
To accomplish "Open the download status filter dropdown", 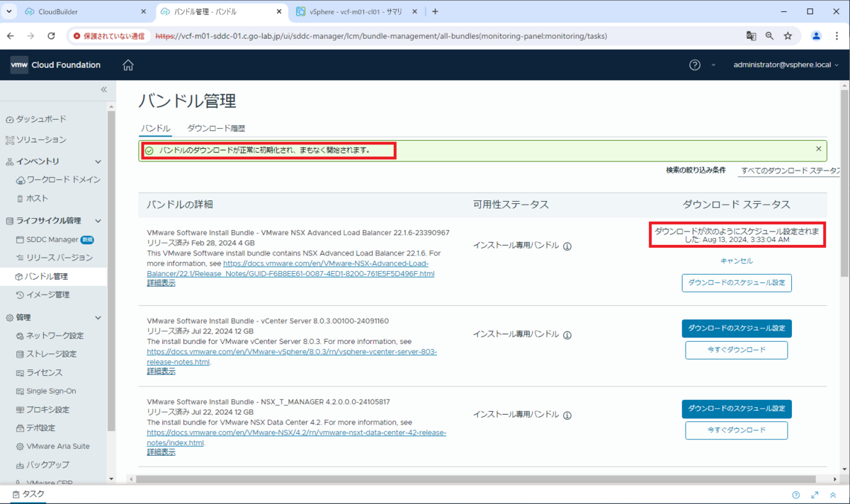I will [789, 171].
